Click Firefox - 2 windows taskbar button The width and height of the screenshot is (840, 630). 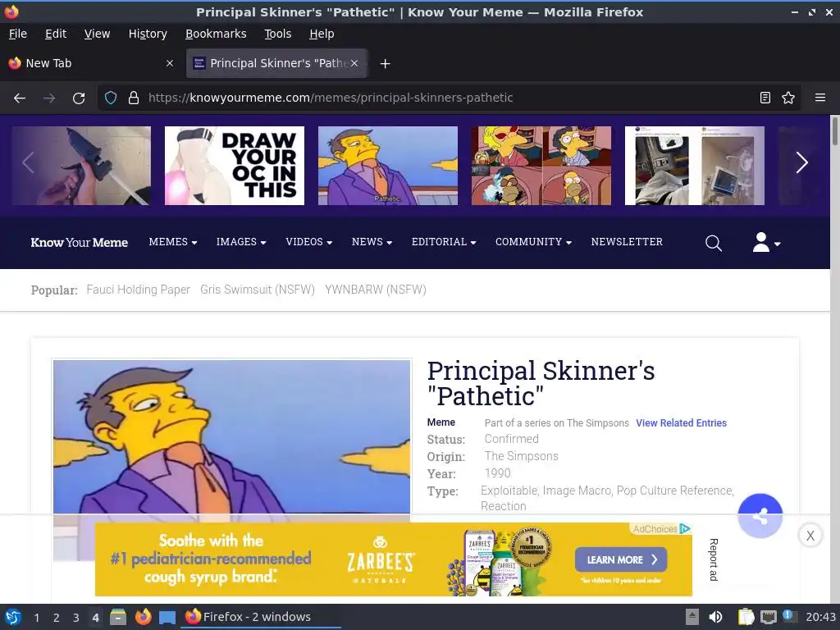coord(262,617)
